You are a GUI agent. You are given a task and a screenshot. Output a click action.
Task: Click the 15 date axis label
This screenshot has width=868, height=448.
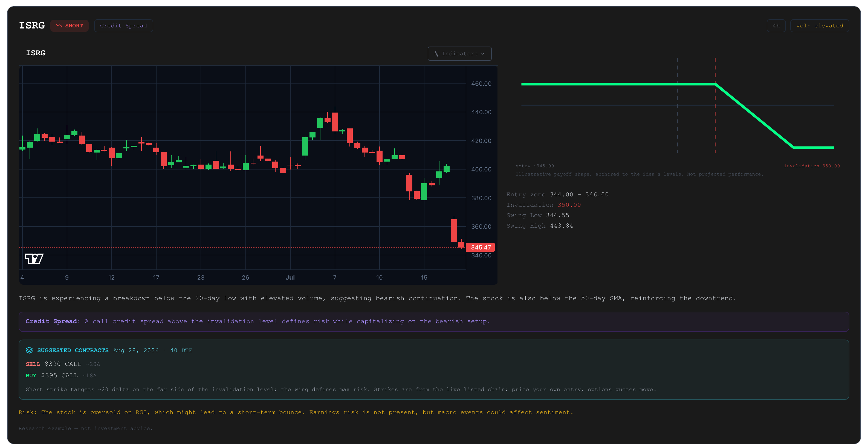coord(424,277)
